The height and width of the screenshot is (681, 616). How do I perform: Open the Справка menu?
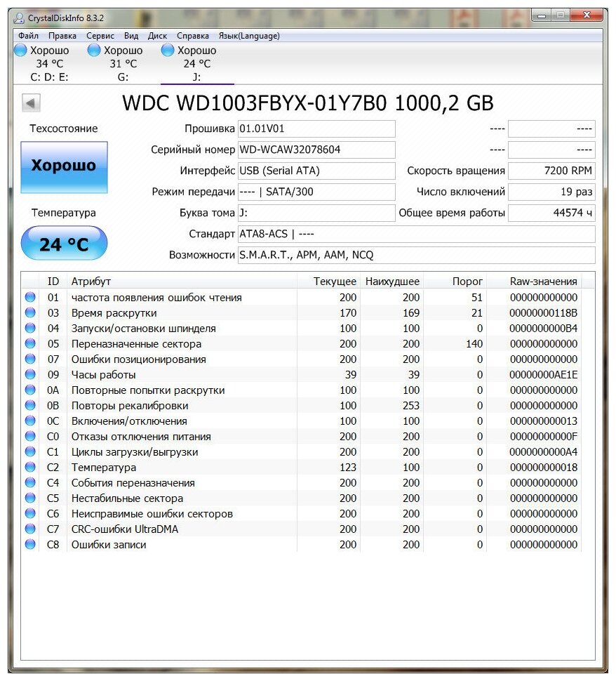click(x=193, y=36)
